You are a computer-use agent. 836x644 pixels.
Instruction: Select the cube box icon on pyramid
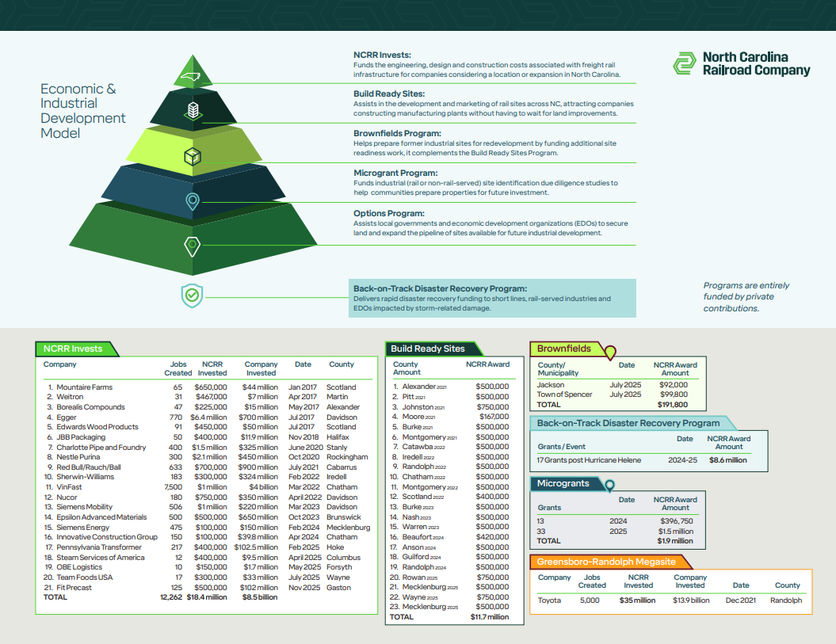click(192, 156)
